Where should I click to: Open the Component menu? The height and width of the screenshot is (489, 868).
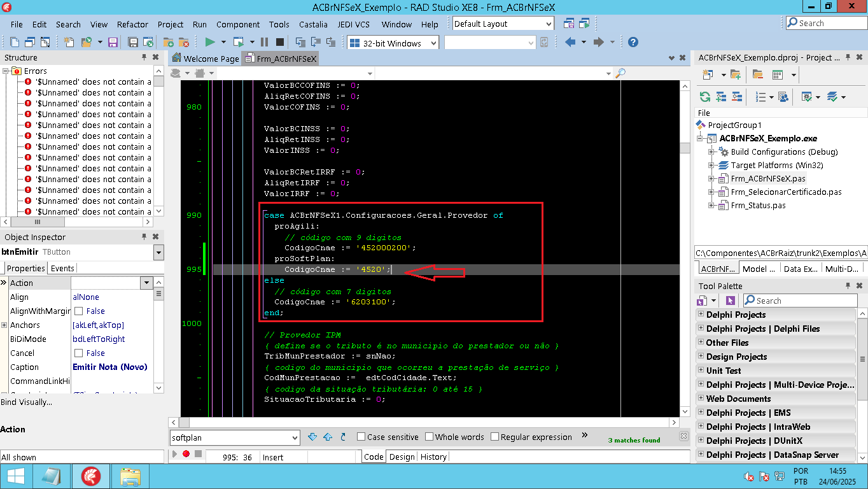[x=238, y=24]
